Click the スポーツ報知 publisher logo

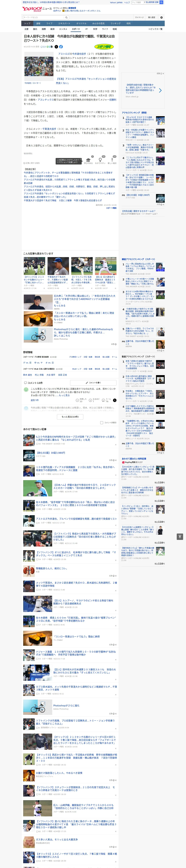[104, 47]
